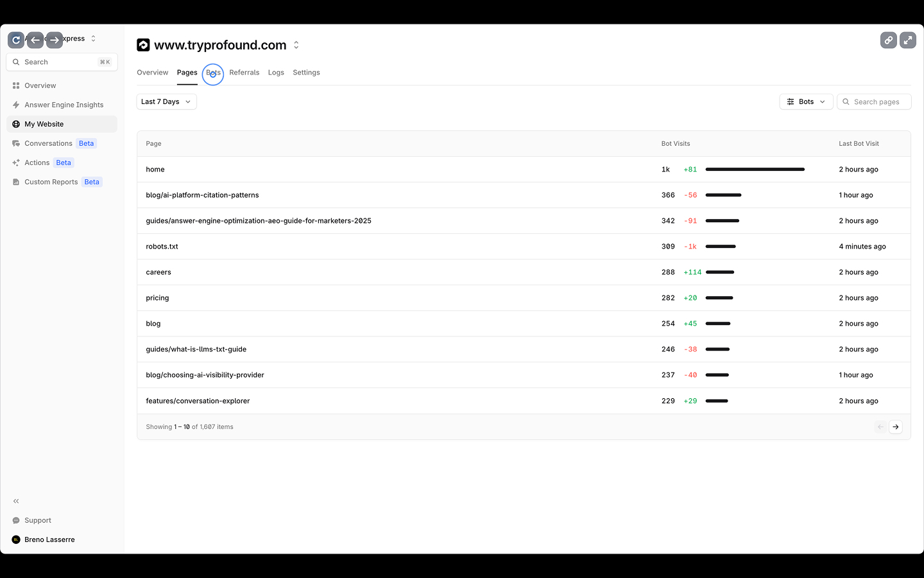Screen dimensions: 924x578
Task: Open the pricing page row
Action: click(157, 298)
